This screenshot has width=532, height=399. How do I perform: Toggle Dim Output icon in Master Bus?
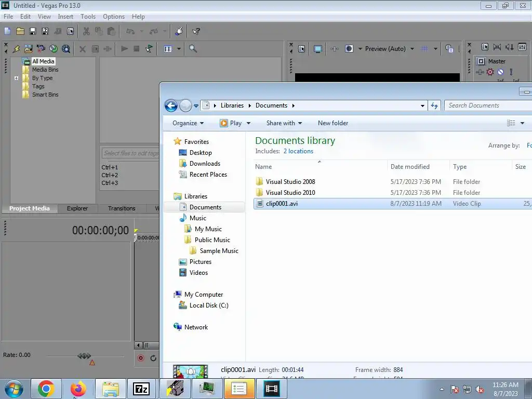click(510, 47)
